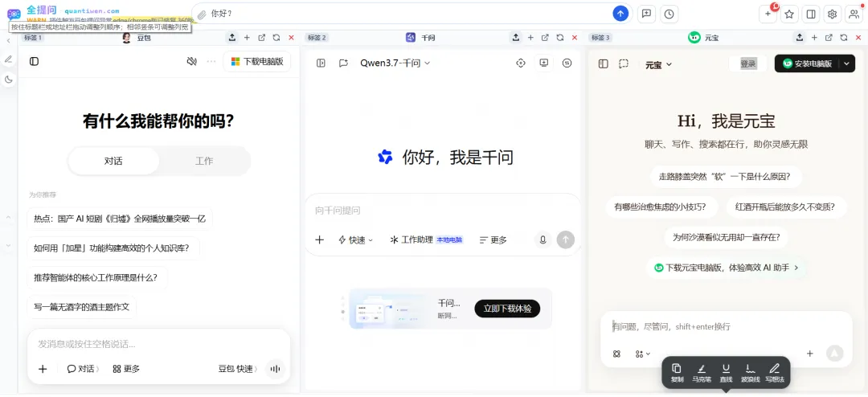The image size is (868, 397).
Task: Toggle the split layout icon at top right
Action: coord(811,14)
